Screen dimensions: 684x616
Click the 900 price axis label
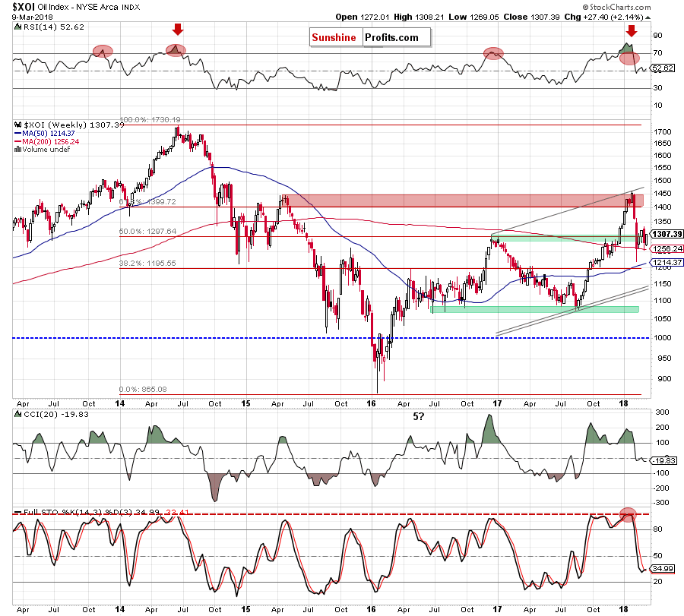[x=664, y=378]
